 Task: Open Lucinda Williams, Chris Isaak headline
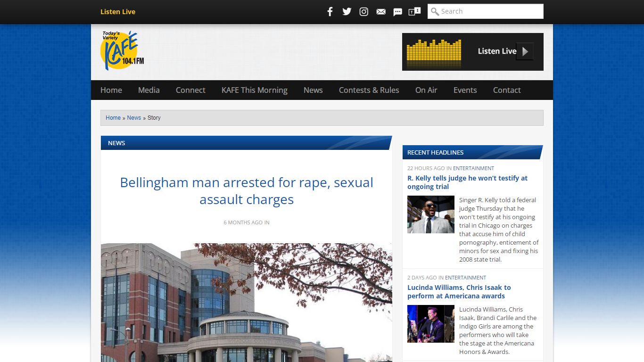(459, 292)
